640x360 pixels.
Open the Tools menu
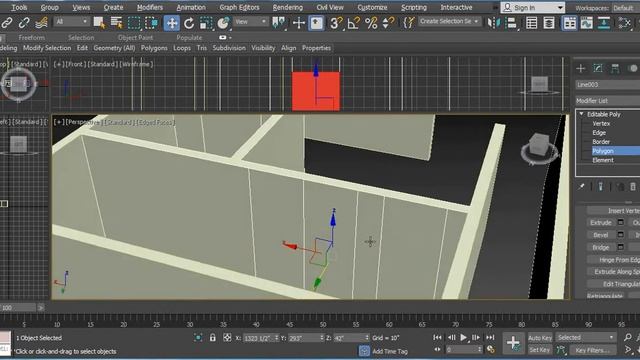[x=19, y=7]
